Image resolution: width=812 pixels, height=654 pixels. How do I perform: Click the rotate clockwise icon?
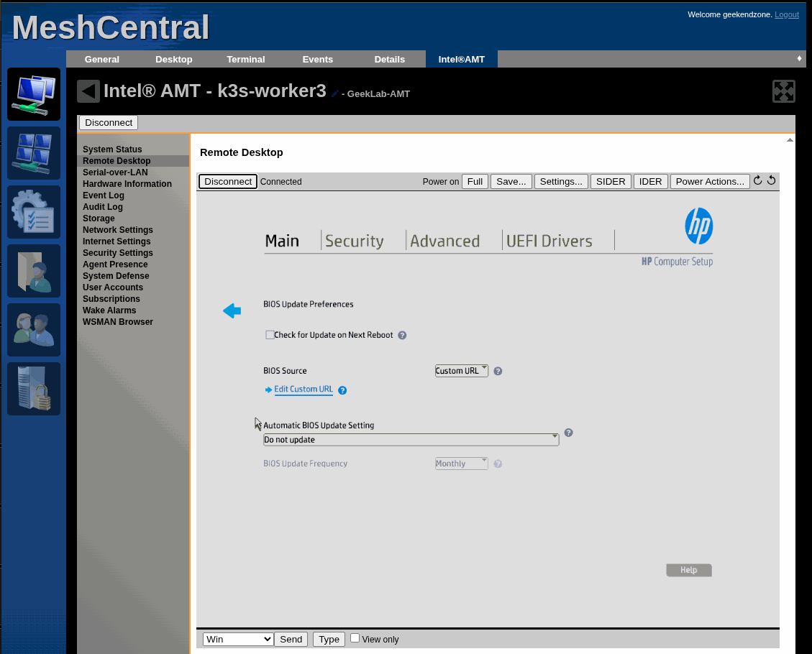pyautogui.click(x=757, y=180)
